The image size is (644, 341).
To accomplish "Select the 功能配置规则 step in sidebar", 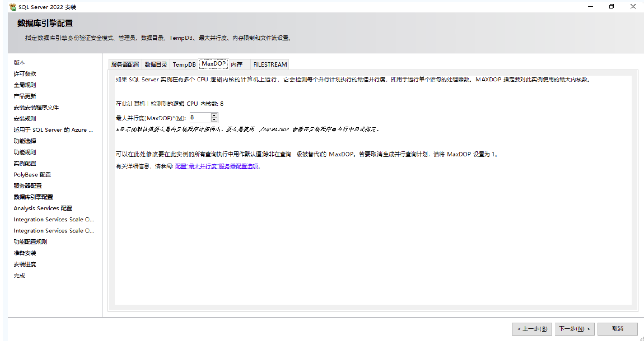I will tap(31, 242).
